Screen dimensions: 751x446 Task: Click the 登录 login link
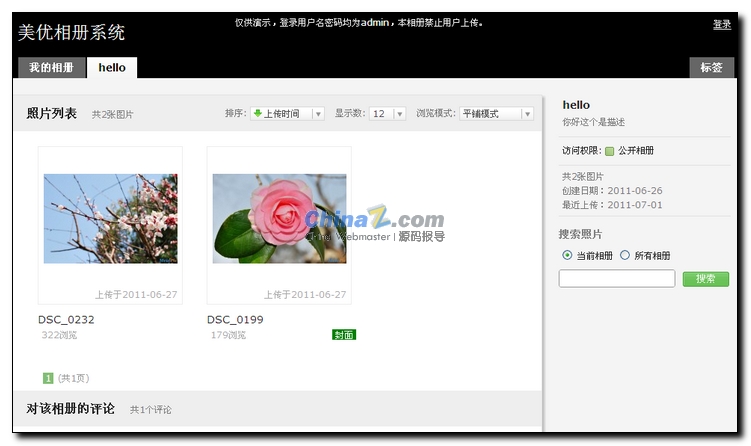tap(722, 24)
